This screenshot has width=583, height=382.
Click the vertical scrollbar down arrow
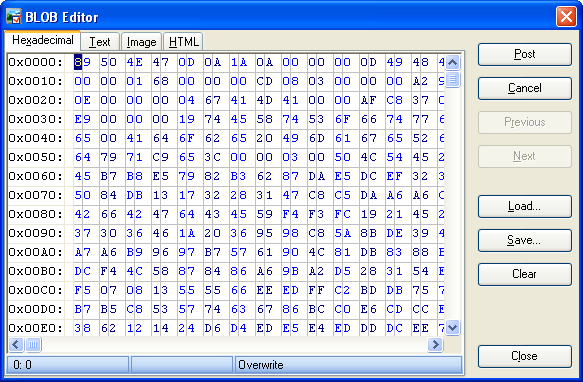point(452,328)
